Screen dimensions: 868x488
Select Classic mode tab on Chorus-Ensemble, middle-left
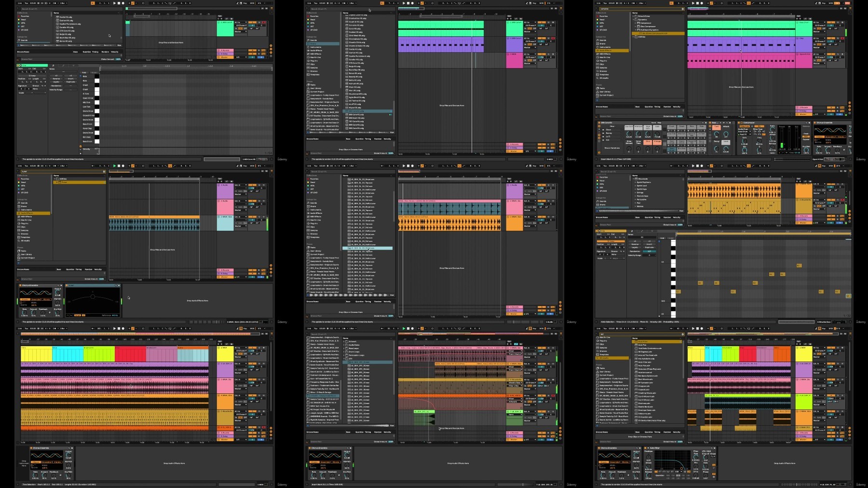click(25, 299)
